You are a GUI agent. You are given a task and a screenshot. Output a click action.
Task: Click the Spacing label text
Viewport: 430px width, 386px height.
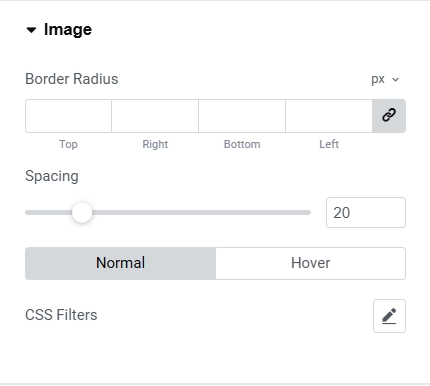click(52, 176)
